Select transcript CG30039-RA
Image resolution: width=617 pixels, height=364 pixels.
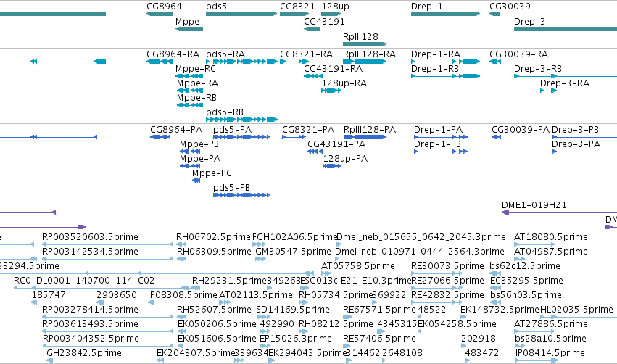(518, 54)
